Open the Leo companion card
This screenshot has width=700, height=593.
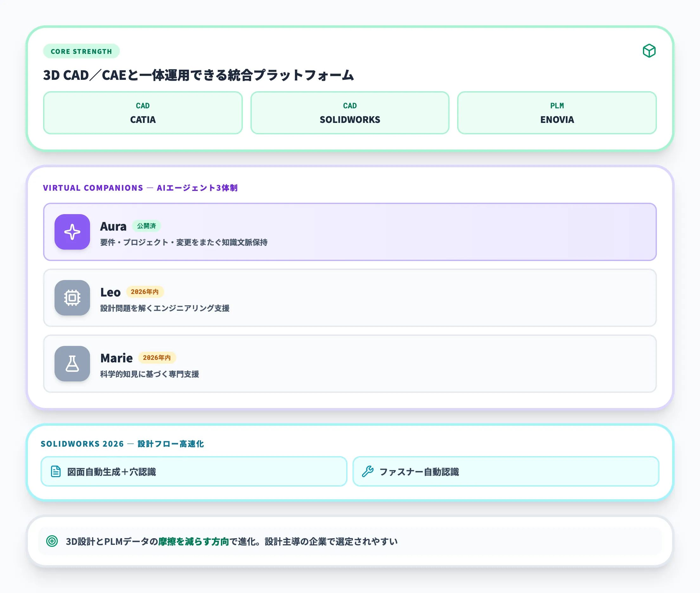350,298
